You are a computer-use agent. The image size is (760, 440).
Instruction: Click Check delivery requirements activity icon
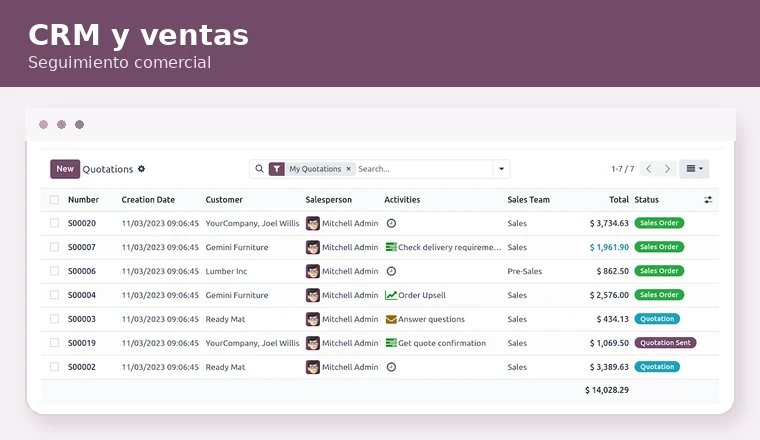[391, 247]
